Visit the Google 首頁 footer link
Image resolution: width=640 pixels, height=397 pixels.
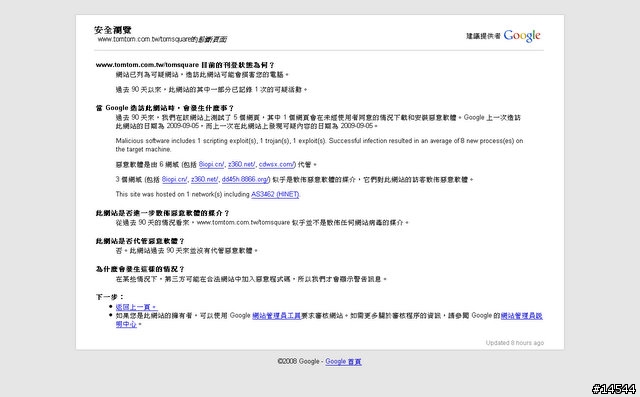coord(343,362)
